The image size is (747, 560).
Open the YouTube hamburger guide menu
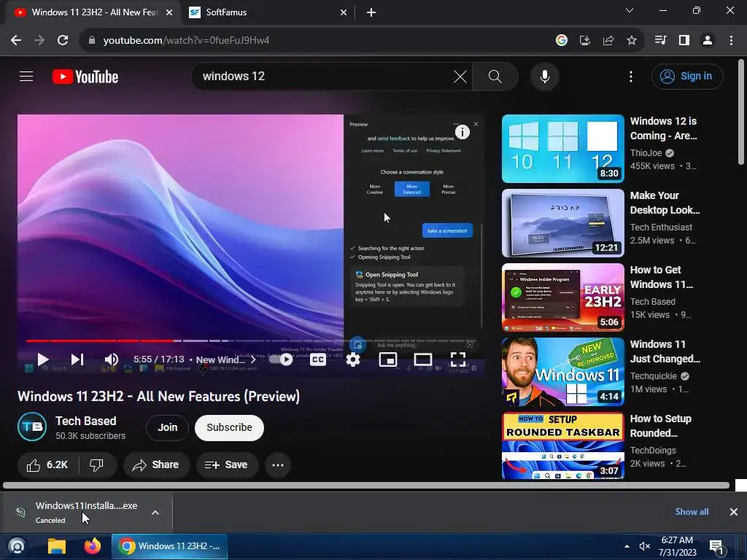[x=26, y=76]
